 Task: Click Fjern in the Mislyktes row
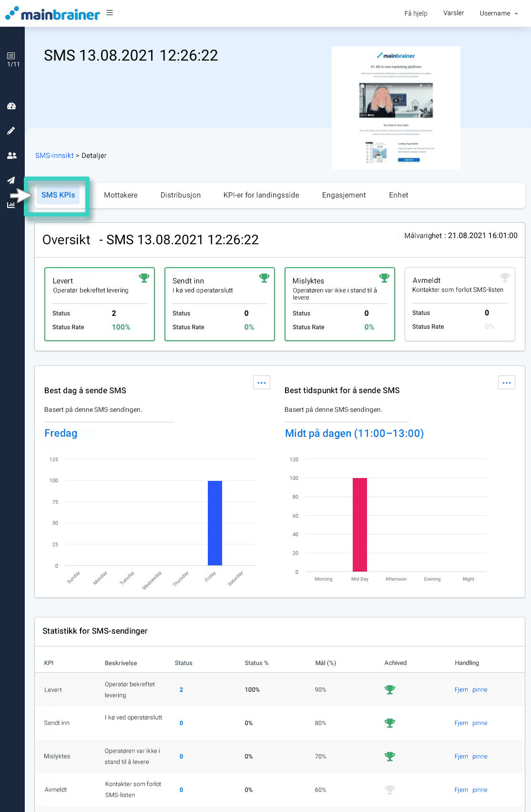coord(461,756)
